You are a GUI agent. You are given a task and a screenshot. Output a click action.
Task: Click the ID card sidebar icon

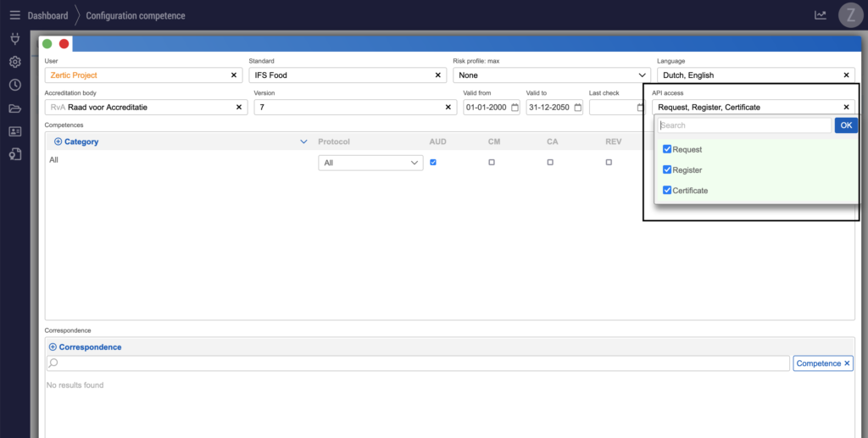coord(14,131)
